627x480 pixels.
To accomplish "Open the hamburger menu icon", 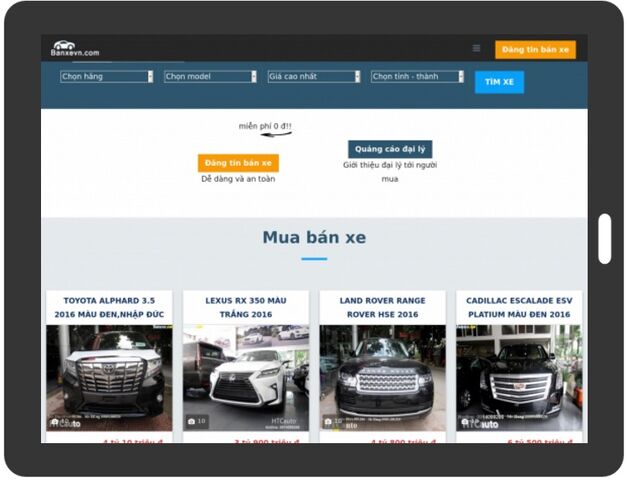I will pyautogui.click(x=476, y=48).
